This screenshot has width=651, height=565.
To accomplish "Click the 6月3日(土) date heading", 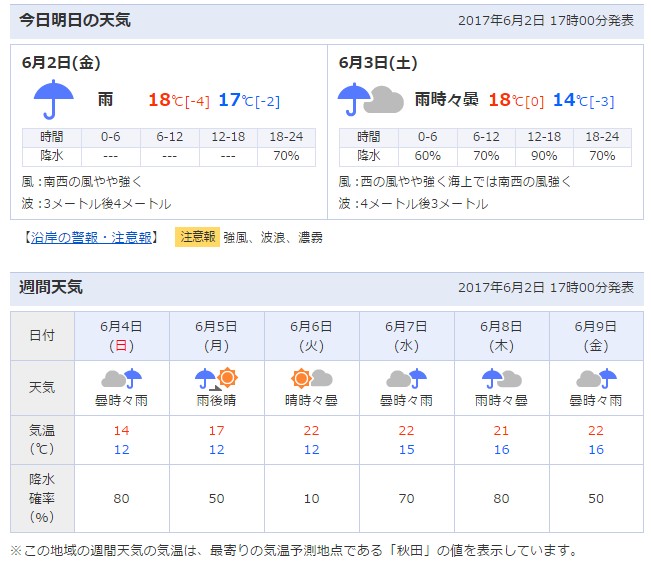I will (378, 63).
